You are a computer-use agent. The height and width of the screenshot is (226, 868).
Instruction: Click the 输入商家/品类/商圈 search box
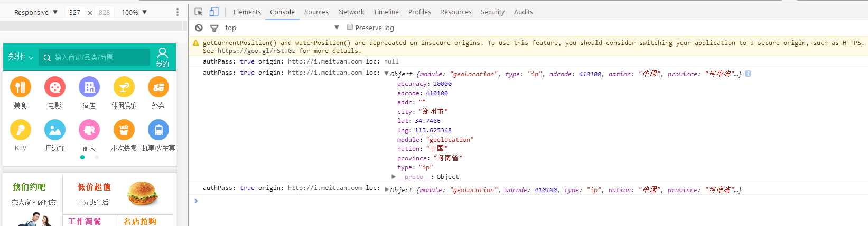pos(95,57)
